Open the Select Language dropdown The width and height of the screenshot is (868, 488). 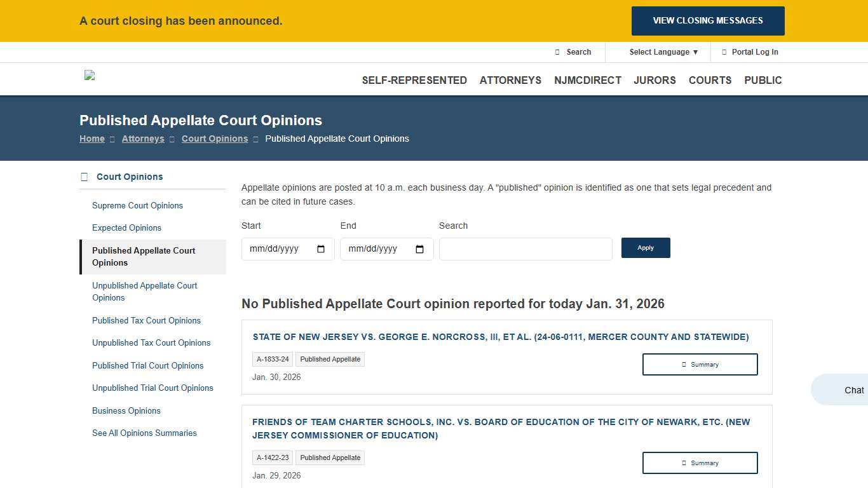(x=663, y=52)
